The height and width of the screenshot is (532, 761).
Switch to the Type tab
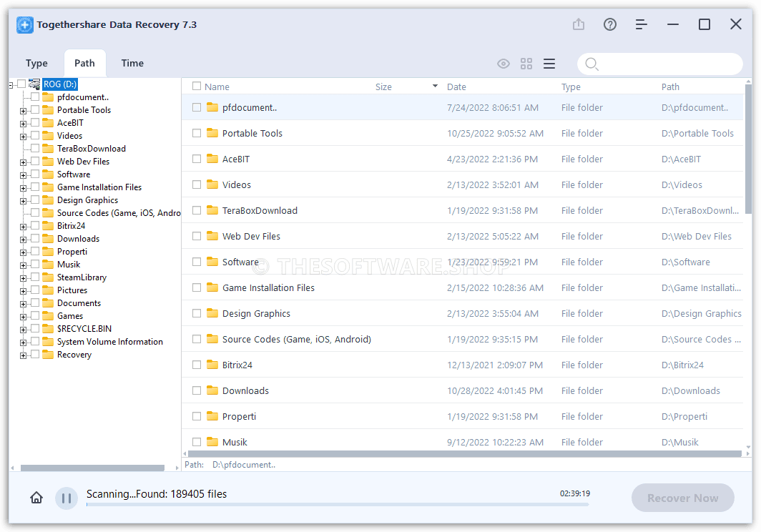coord(36,63)
